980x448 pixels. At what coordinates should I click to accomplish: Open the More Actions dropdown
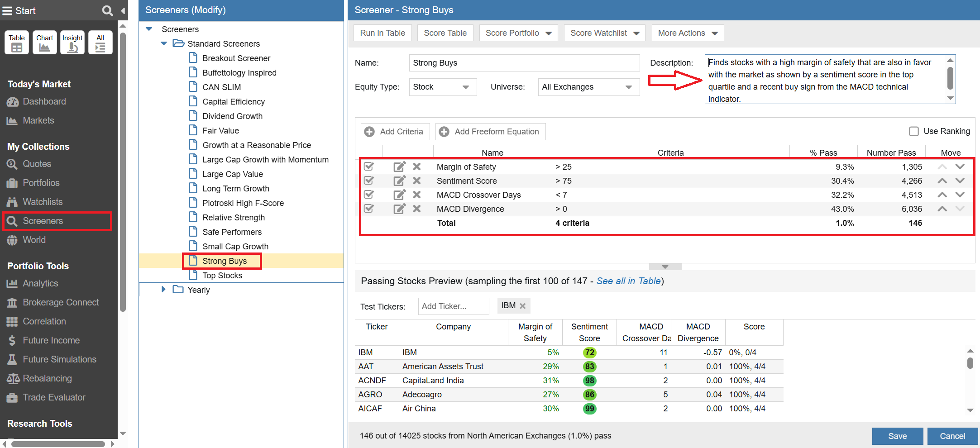tap(687, 33)
